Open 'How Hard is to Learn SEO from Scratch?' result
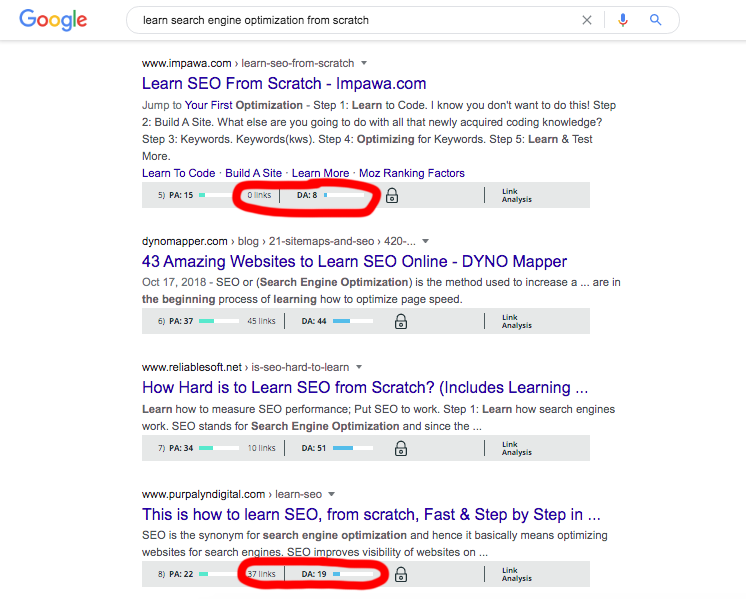 (x=365, y=388)
